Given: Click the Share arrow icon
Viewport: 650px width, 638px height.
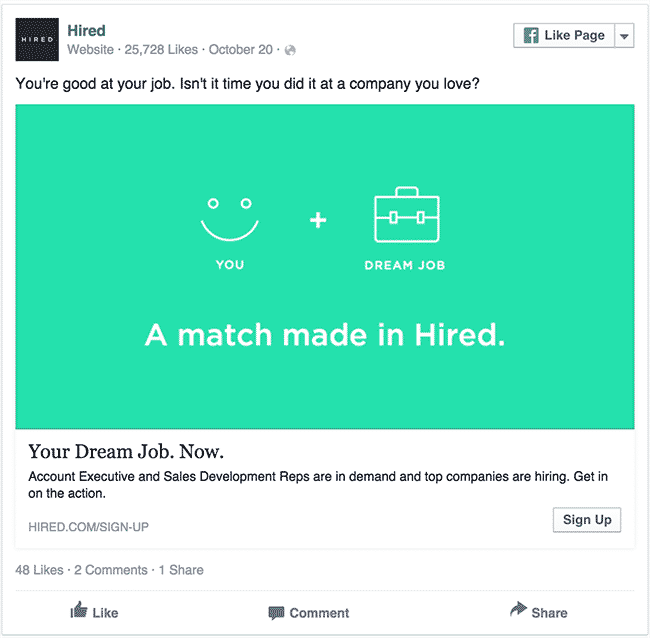Looking at the screenshot, I should tap(518, 609).
